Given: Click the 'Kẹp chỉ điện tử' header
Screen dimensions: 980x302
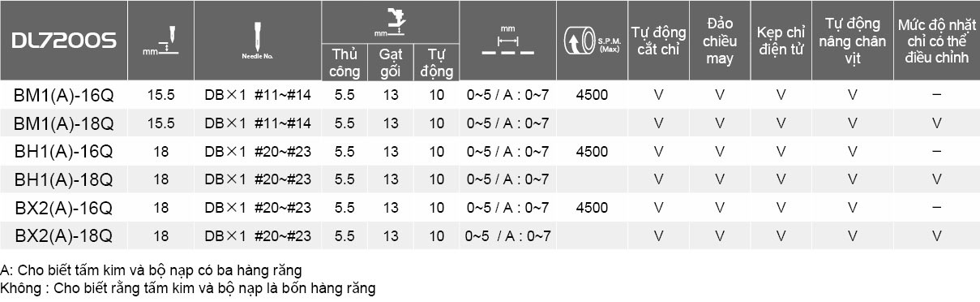Looking at the screenshot, I should coord(781,41).
